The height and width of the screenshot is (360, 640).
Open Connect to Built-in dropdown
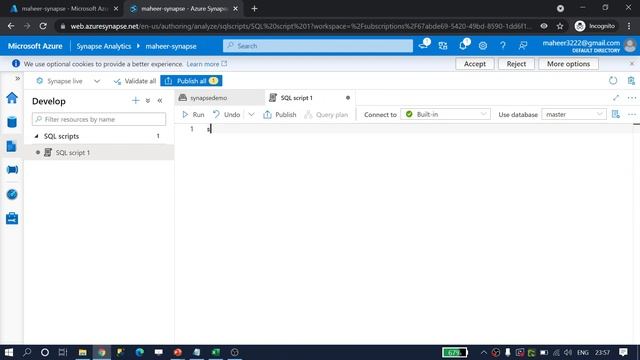tap(445, 114)
